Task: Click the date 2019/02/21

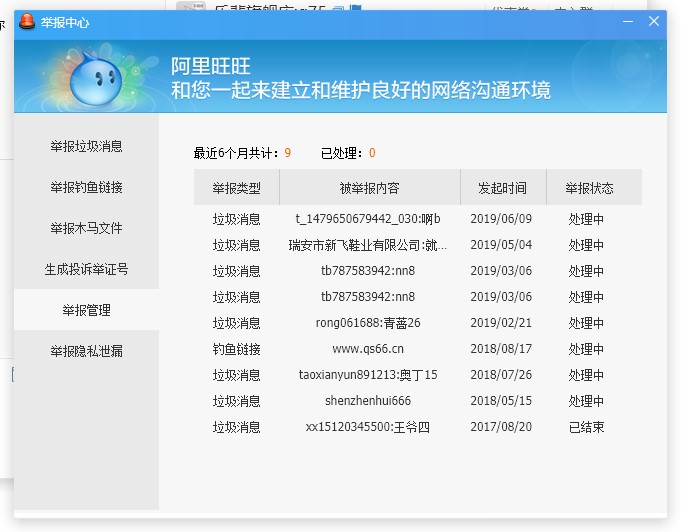Action: coord(501,323)
